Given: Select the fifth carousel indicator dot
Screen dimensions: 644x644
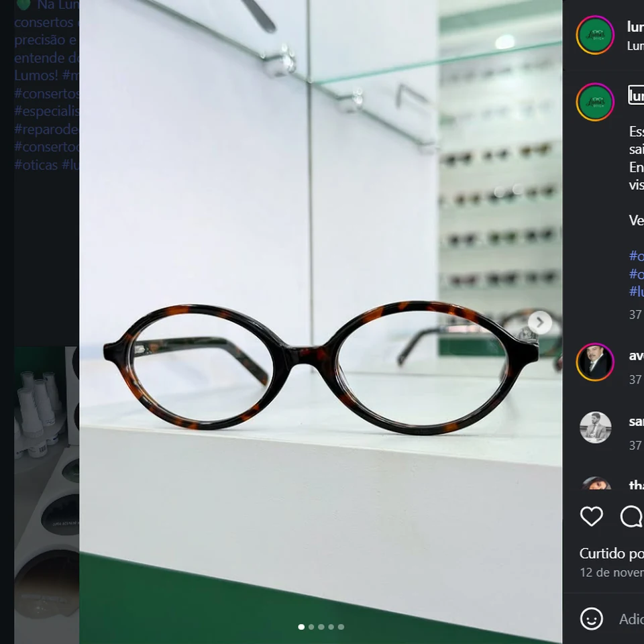Looking at the screenshot, I should click(x=341, y=627).
